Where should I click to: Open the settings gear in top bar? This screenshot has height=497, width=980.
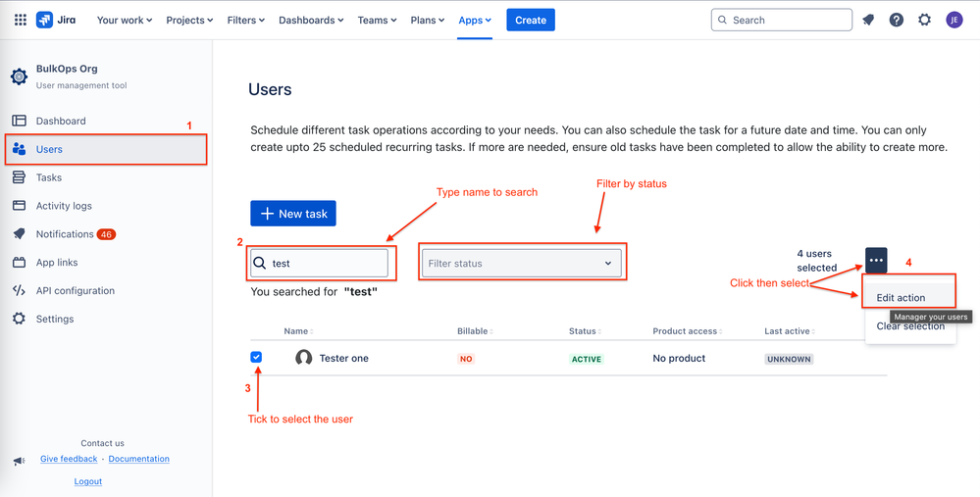924,20
